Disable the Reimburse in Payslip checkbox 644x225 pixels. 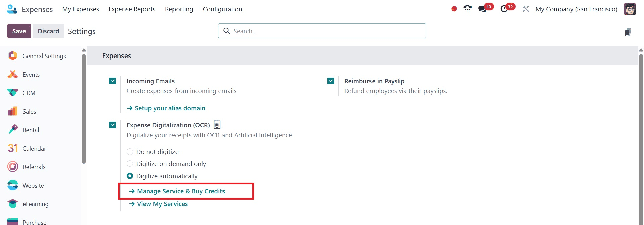(331, 81)
